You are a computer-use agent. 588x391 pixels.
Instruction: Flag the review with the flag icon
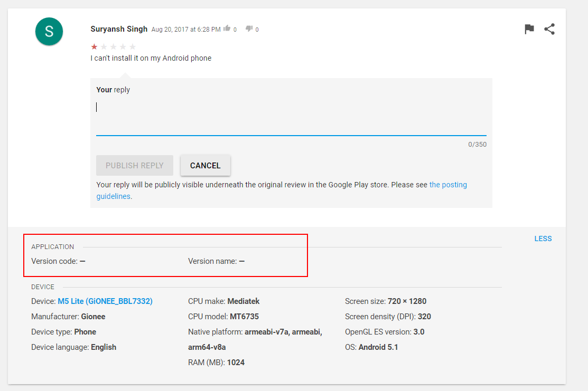(x=529, y=30)
